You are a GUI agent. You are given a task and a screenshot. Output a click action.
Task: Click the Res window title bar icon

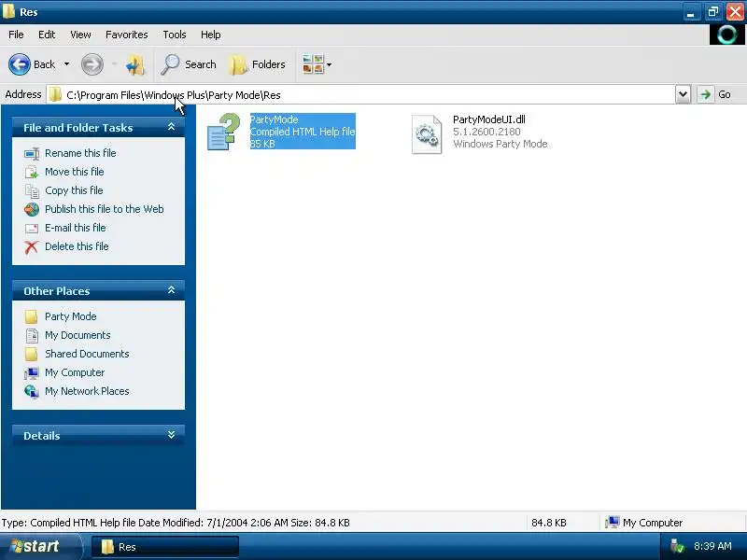[8, 11]
